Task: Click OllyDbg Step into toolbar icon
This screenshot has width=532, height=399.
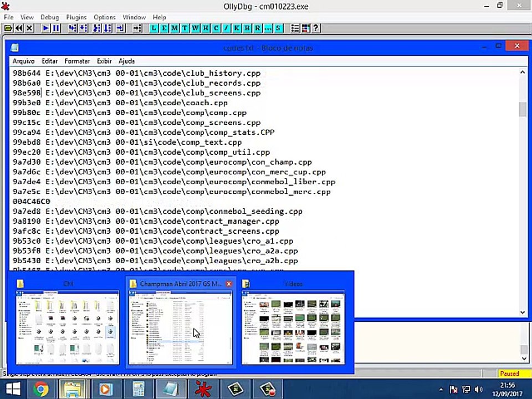Action: 72,28
